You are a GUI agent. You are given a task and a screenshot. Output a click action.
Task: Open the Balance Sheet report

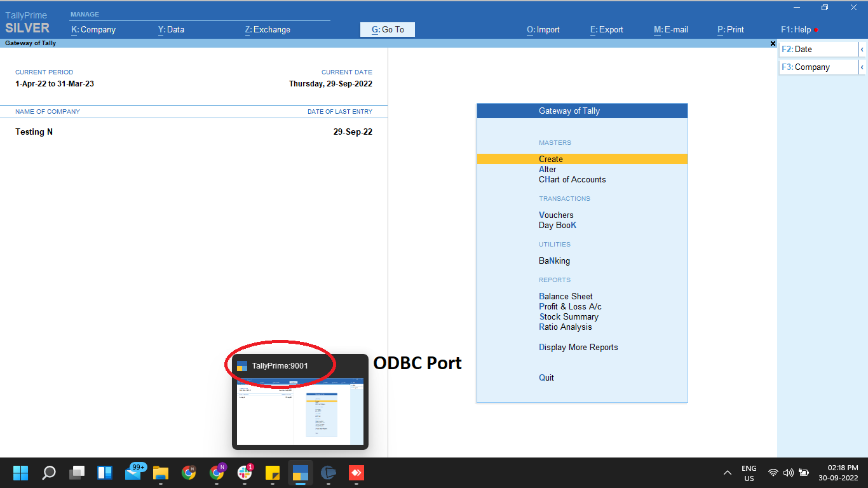click(566, 297)
